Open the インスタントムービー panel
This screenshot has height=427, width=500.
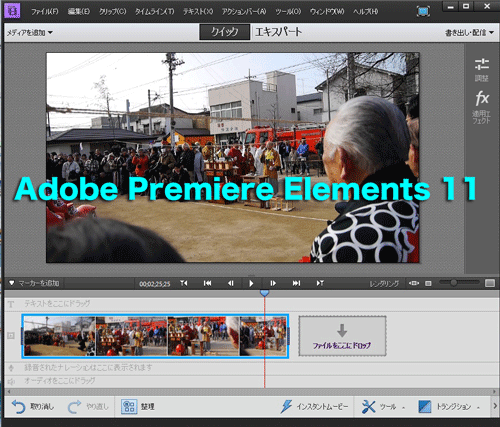click(x=314, y=407)
